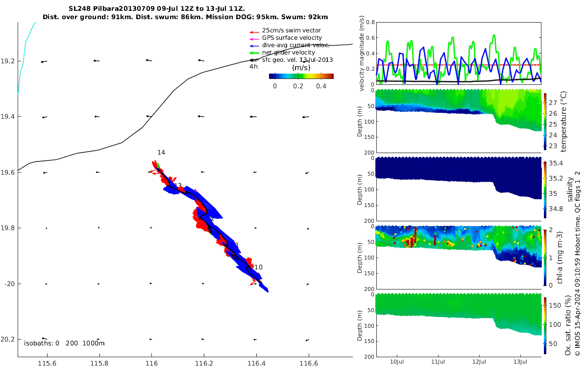Click the "Ox. sat. ratio (%)" label
588x368 pixels.
point(568,325)
